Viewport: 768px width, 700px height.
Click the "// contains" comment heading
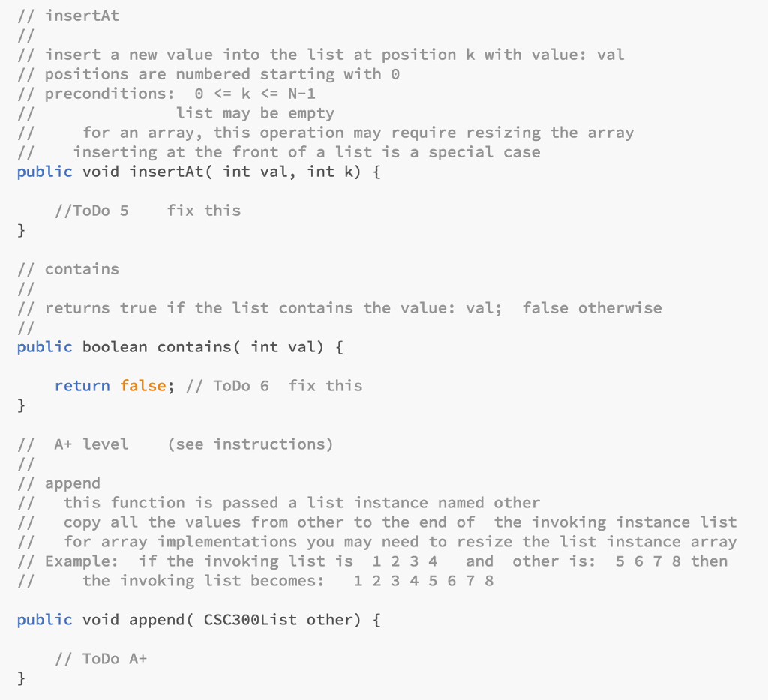pos(67,269)
